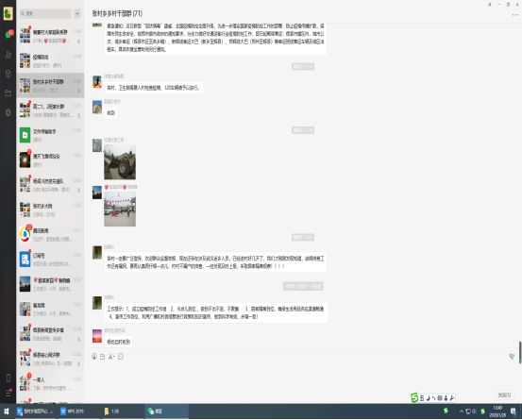The width and height of the screenshot is (522, 420).
Task: Open your profile avatar in the sidebar
Action: click(8, 13)
